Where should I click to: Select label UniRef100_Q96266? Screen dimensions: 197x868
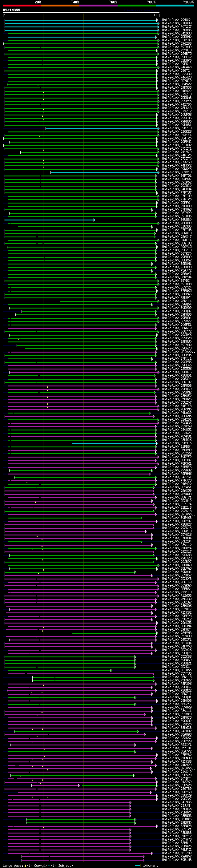pyautogui.click(x=177, y=43)
